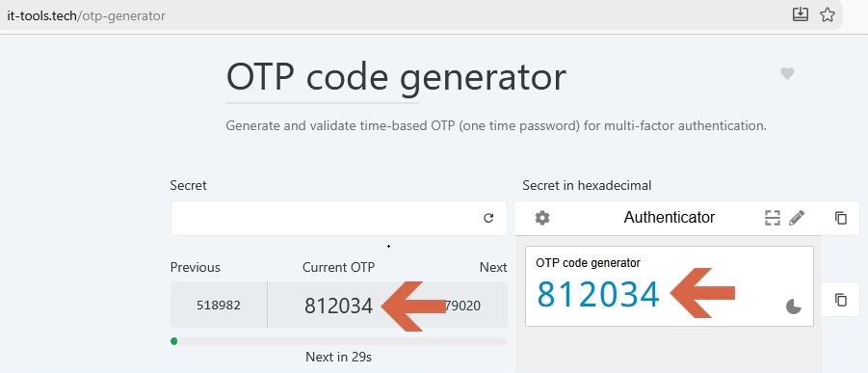Click the Authenticator edit pencil icon
The width and height of the screenshot is (868, 373).
pos(797,218)
